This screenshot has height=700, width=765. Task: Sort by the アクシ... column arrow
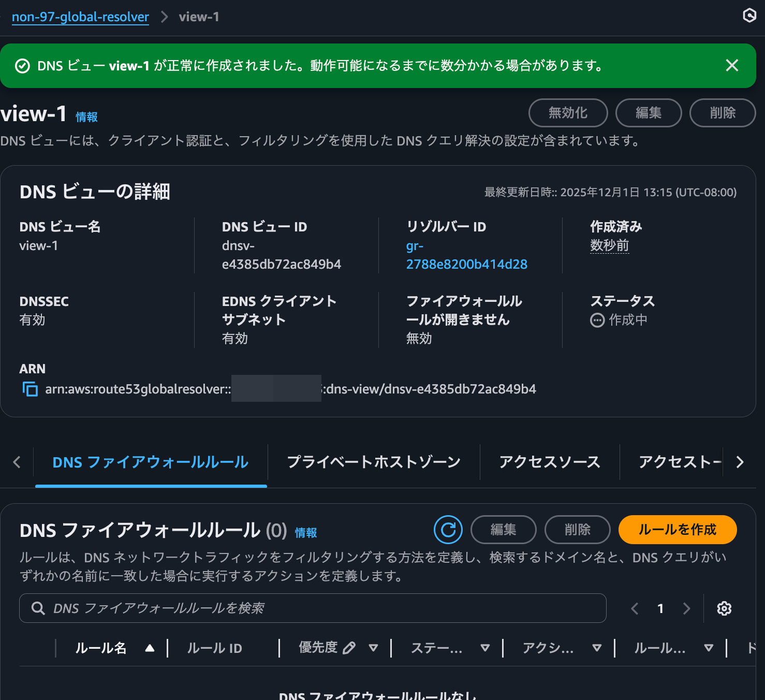(x=597, y=648)
